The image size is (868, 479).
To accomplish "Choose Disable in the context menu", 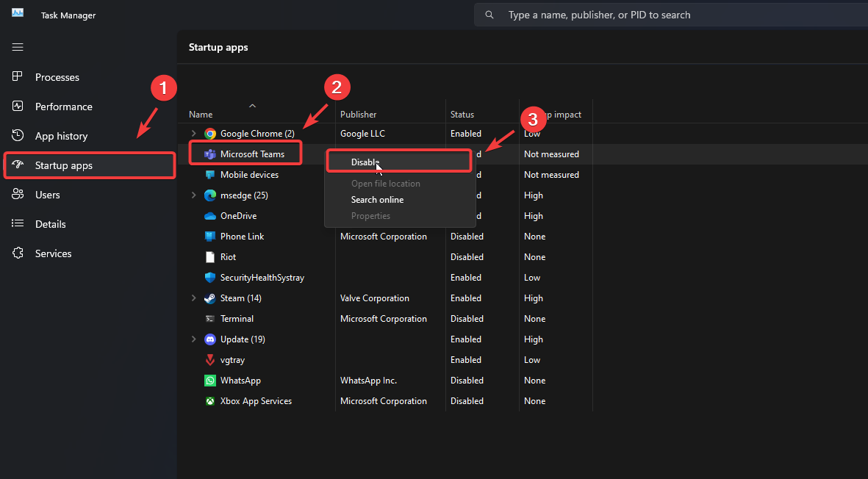I will click(365, 162).
